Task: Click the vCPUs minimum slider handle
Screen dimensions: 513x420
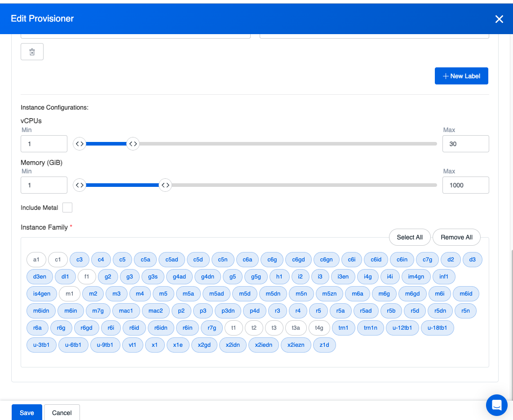Action: [80, 144]
